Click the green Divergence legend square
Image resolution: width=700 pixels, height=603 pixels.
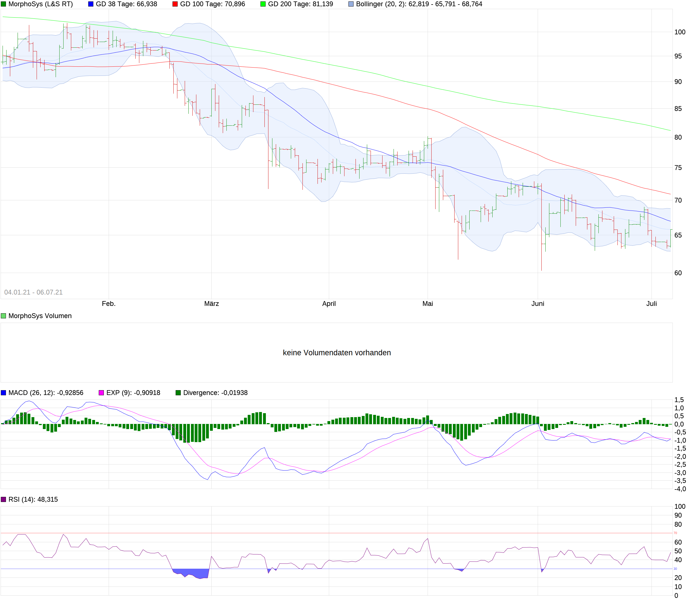tap(178, 392)
